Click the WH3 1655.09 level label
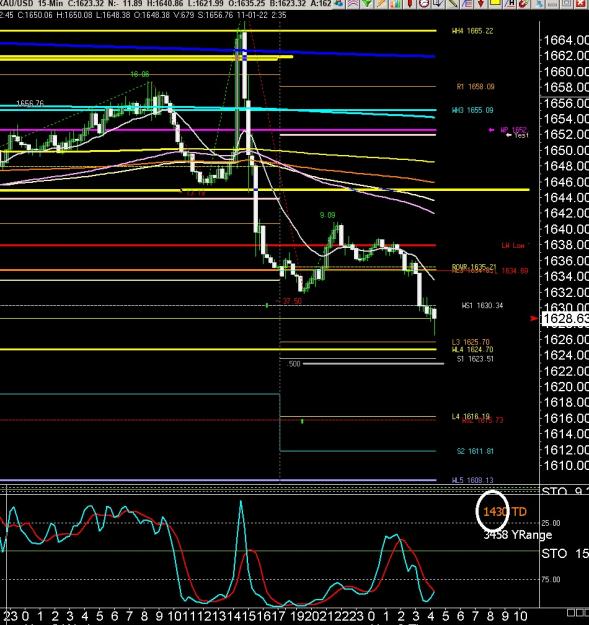 [x=472, y=110]
